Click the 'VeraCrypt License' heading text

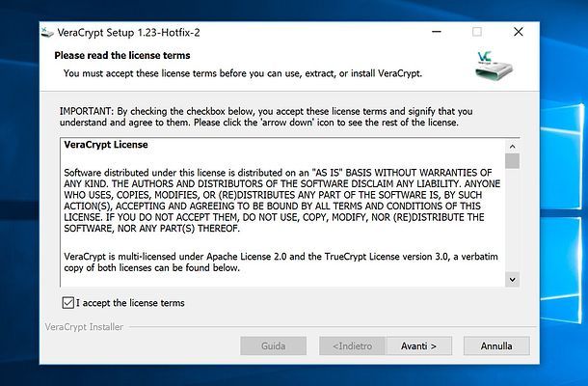106,145
